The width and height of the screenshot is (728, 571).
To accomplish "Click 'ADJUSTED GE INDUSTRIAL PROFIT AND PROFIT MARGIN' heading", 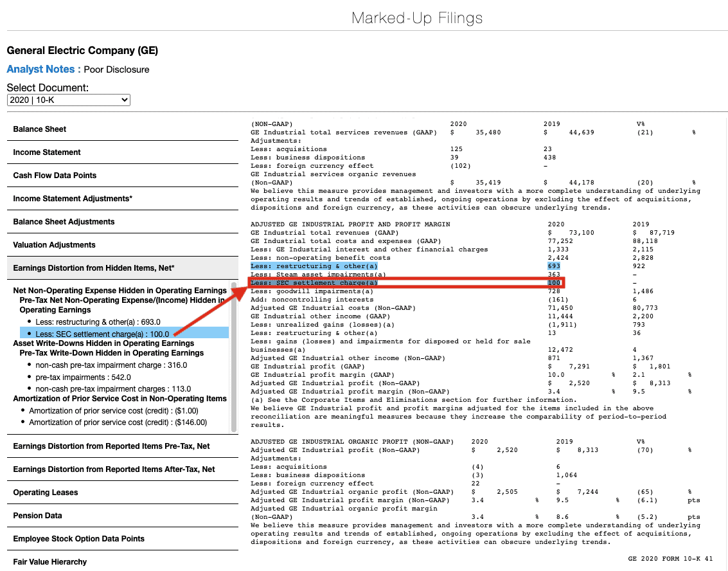I will 350,224.
